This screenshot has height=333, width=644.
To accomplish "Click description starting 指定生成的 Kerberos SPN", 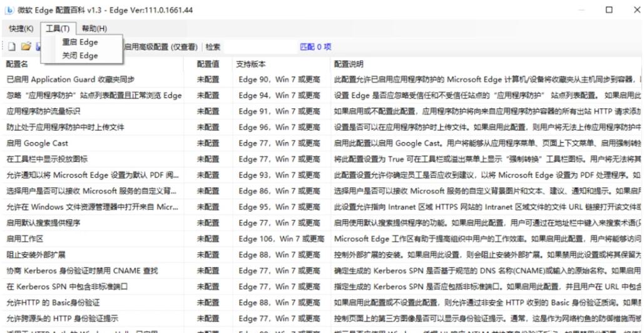I will tap(488, 287).
